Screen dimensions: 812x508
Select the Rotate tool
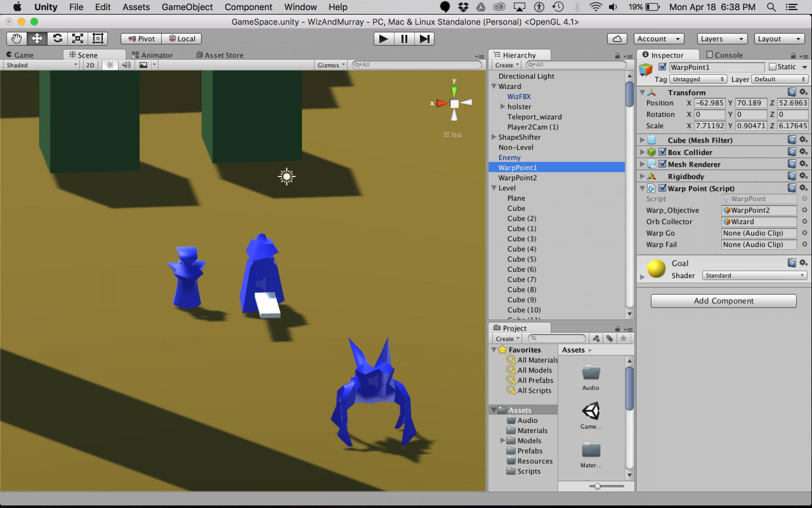click(x=57, y=39)
